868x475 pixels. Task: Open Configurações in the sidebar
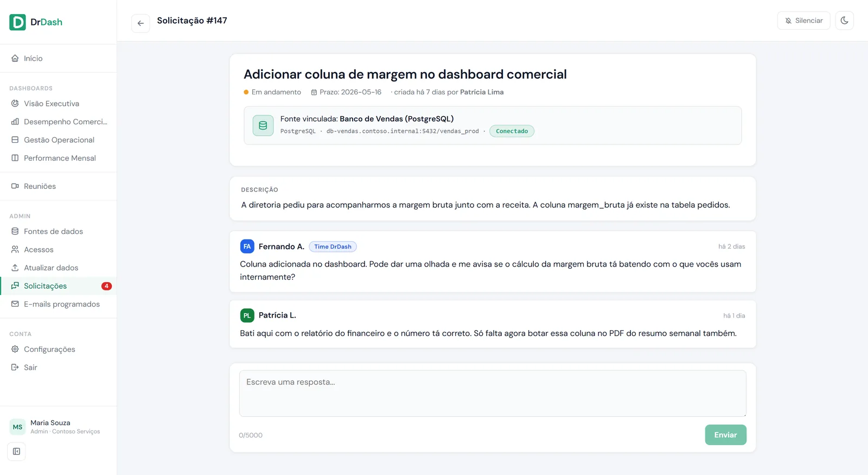(58, 350)
